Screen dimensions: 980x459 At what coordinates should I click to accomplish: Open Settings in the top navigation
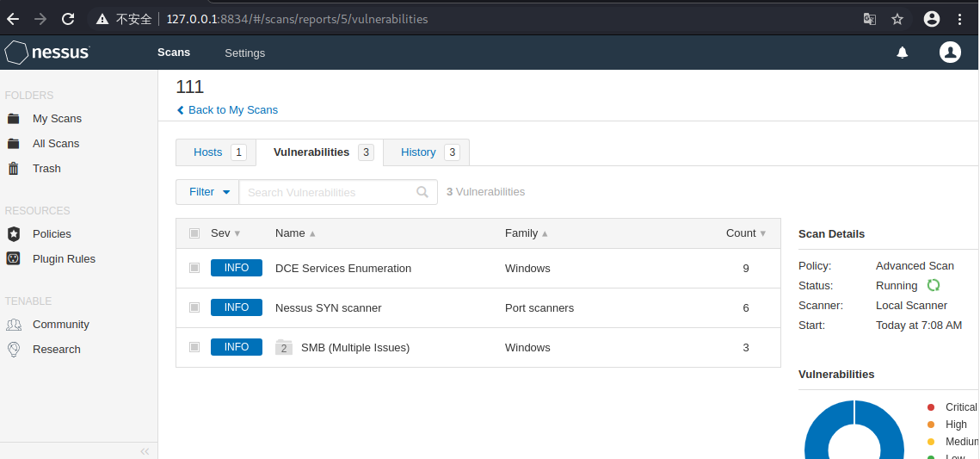[x=244, y=53]
